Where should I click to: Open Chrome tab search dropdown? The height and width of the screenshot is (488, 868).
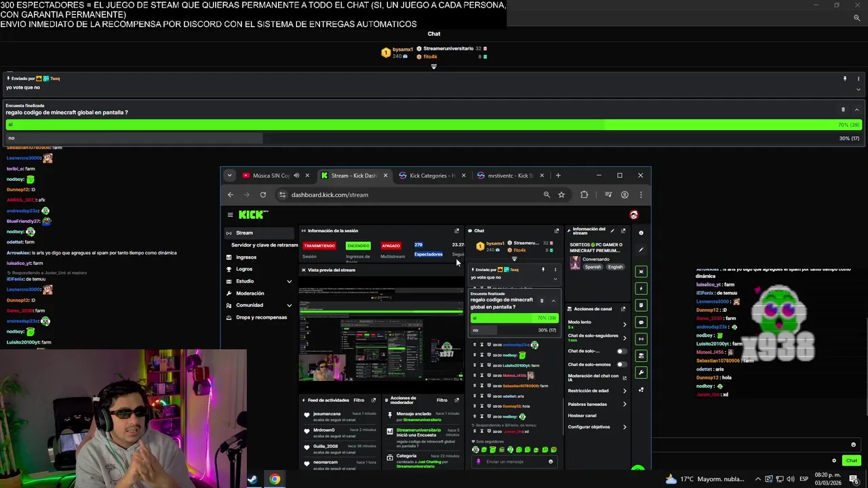pos(229,176)
